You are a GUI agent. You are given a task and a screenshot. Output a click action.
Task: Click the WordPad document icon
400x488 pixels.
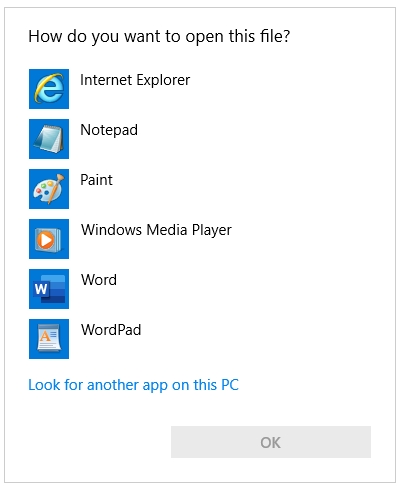point(49,339)
